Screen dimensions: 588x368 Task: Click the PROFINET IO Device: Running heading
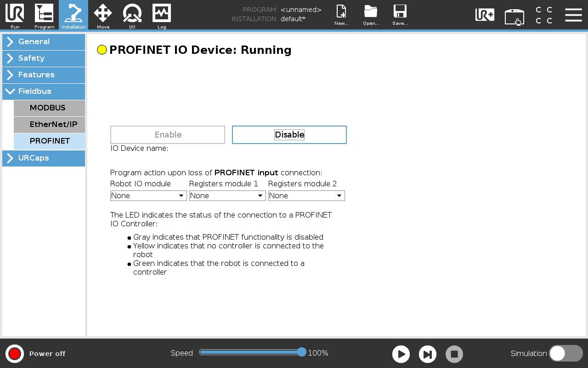pos(200,50)
